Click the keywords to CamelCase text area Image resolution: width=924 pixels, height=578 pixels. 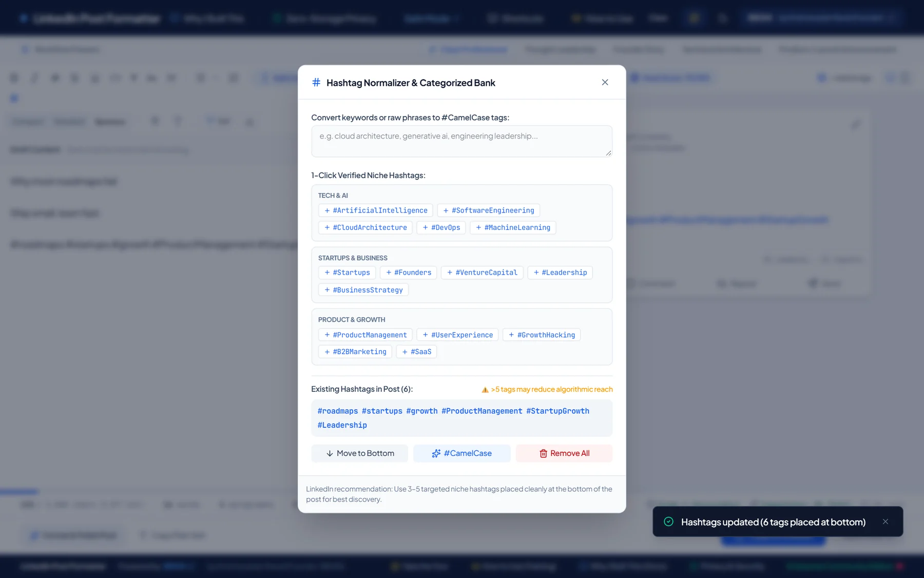click(x=461, y=141)
